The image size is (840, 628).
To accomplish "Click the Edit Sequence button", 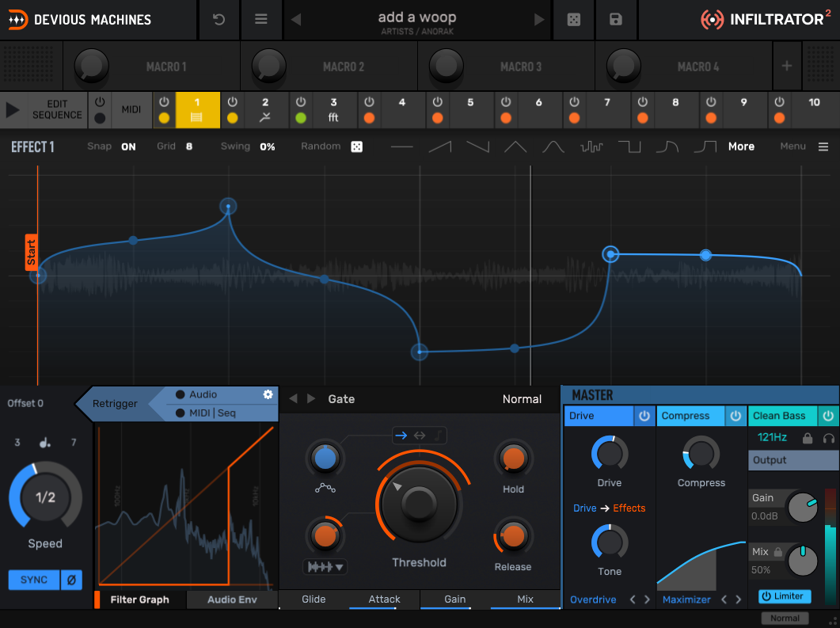I will [56, 109].
